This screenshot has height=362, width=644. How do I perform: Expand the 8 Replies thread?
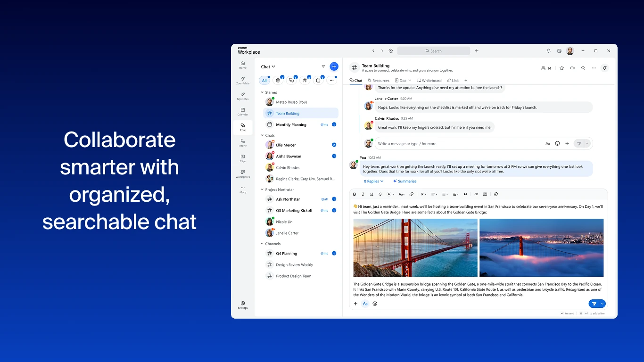coord(373,181)
